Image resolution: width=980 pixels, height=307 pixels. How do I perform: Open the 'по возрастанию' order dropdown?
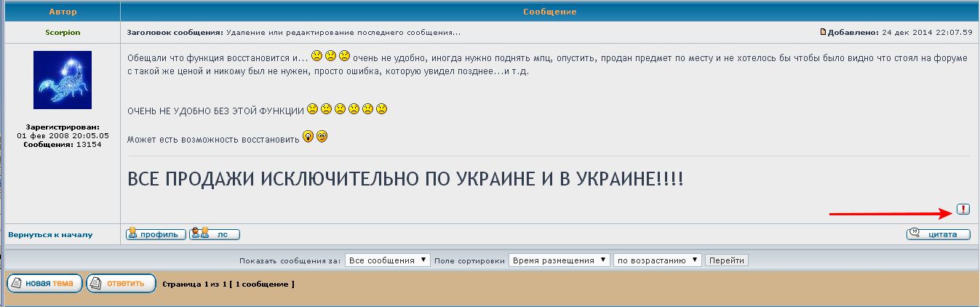pos(658,260)
